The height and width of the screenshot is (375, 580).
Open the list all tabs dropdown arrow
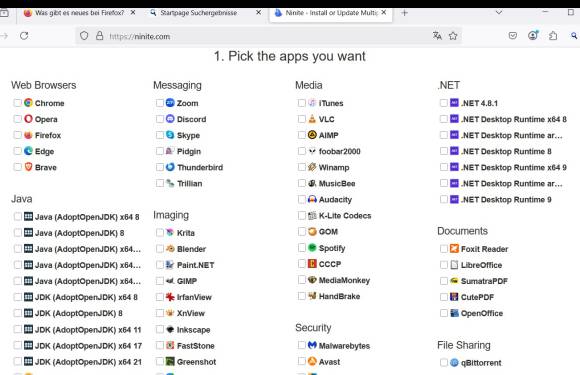pos(499,13)
